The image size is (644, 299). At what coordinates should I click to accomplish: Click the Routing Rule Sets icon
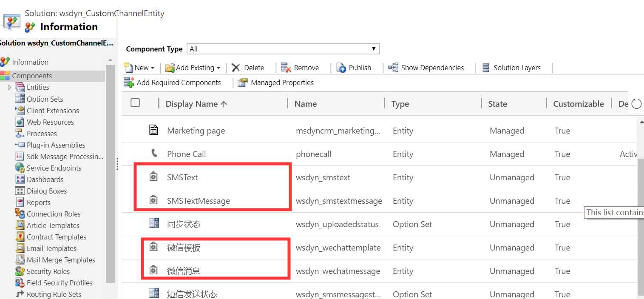coord(20,294)
